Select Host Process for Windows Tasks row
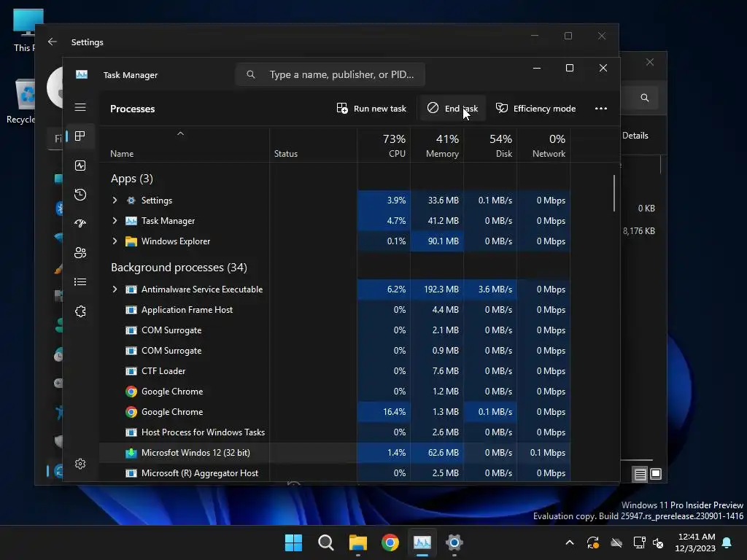Image resolution: width=747 pixels, height=560 pixels. 336,432
